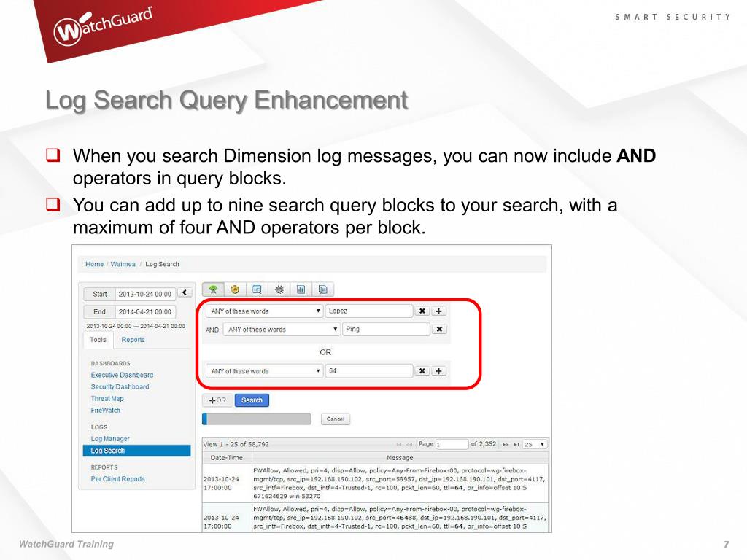Cancel the running search
Viewport: 747px width, 560px height.
(336, 419)
